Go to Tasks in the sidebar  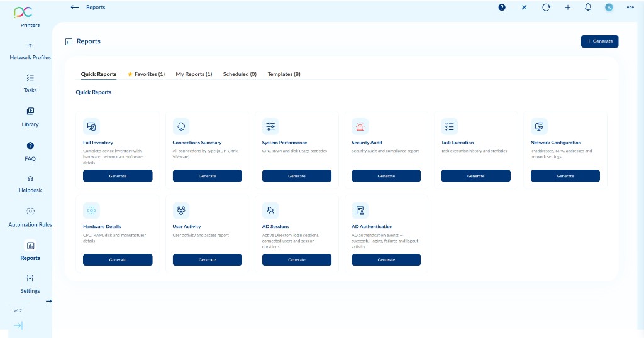[x=30, y=83]
